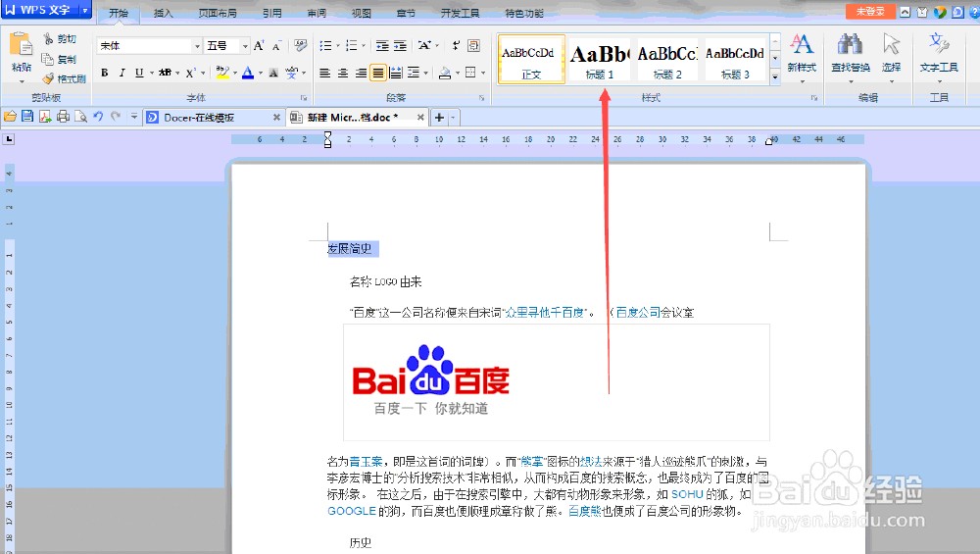This screenshot has height=554, width=980.
Task: Decrease font size with the smaller A icon
Action: pyautogui.click(x=276, y=46)
